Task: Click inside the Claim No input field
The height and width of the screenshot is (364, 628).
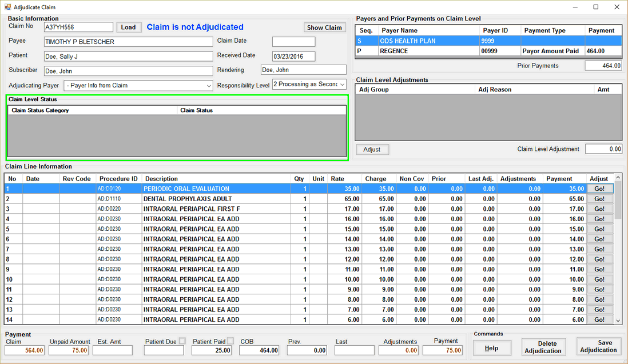Action: tap(78, 27)
